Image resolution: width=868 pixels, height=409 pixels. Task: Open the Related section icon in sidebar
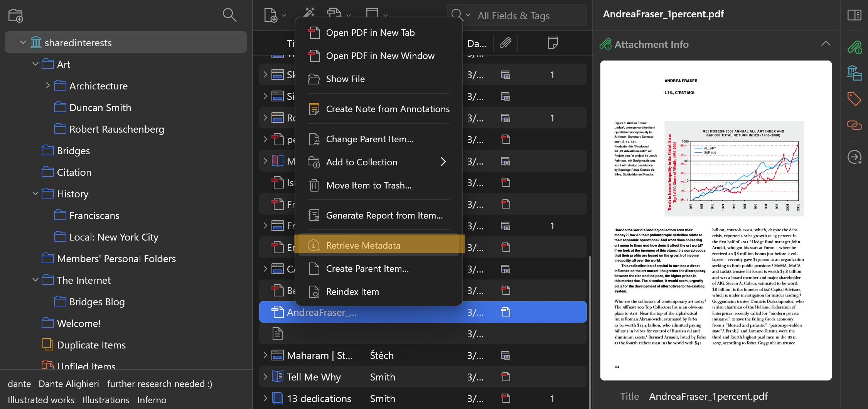click(x=854, y=125)
